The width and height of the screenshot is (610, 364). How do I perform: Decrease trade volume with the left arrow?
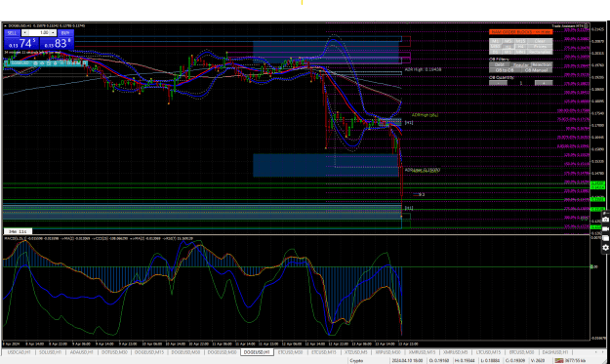point(25,32)
